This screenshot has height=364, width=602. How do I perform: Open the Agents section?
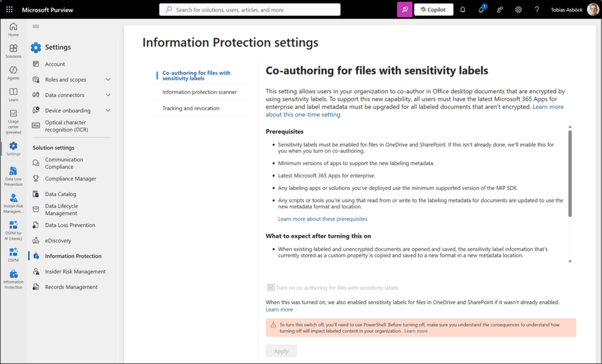coord(13,72)
